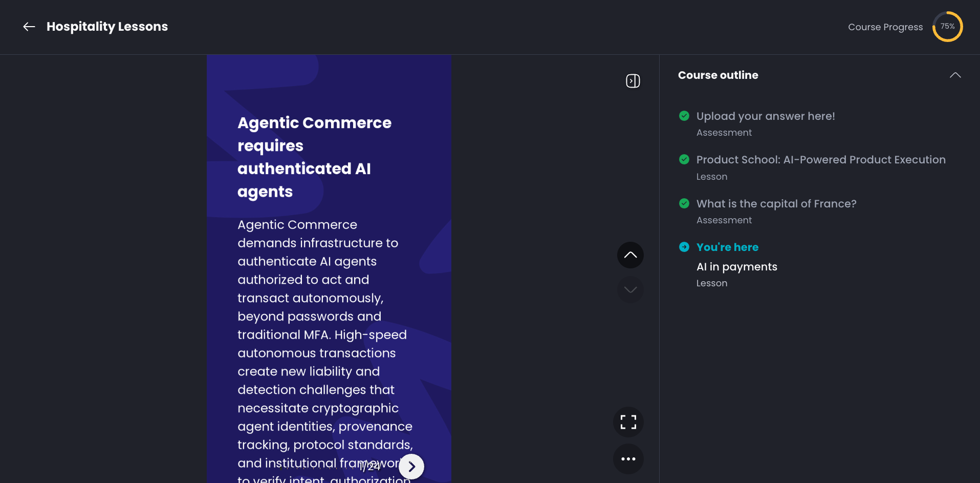Open Product School: AI-Powered Product Execution lesson
The height and width of the screenshot is (483, 980).
coord(820,160)
